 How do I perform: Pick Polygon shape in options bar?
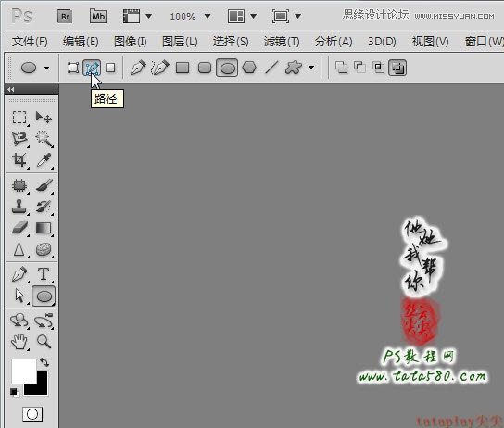(x=249, y=68)
